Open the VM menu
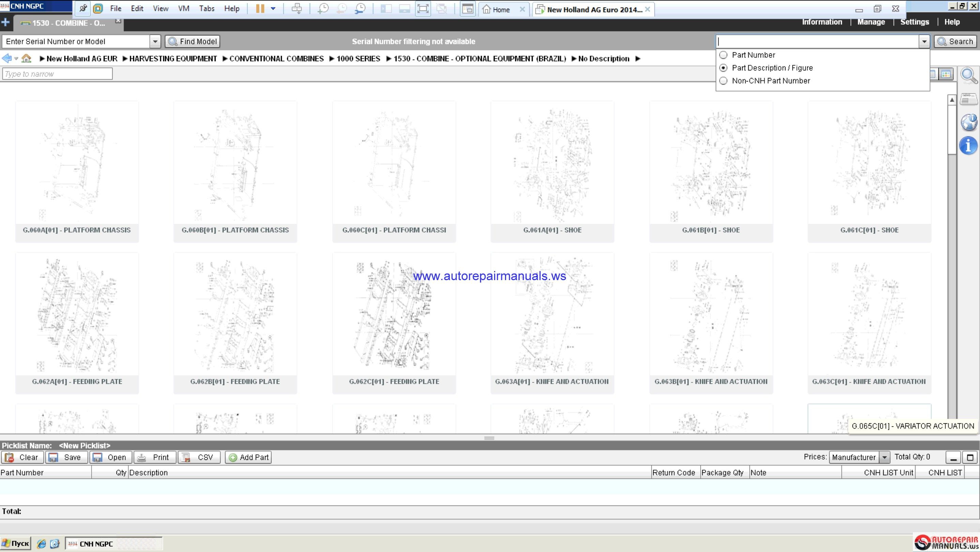The width and height of the screenshot is (980, 552). (x=184, y=9)
